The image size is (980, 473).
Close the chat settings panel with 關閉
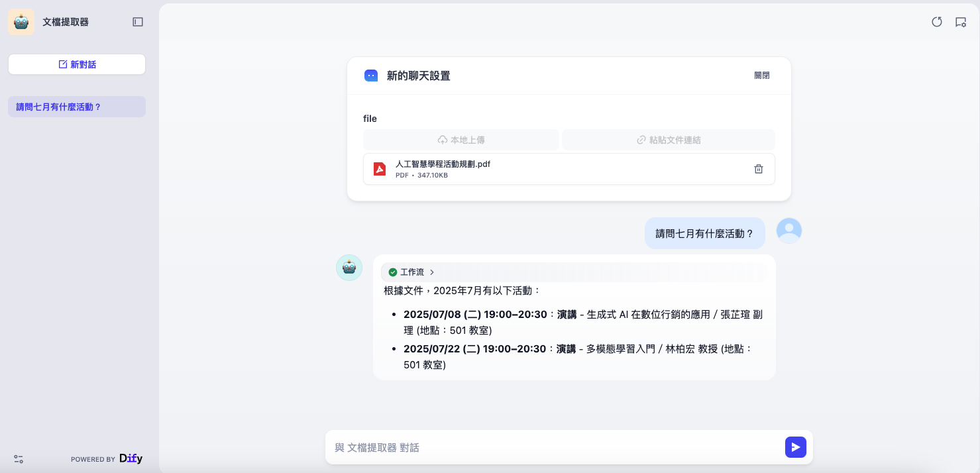coord(762,76)
